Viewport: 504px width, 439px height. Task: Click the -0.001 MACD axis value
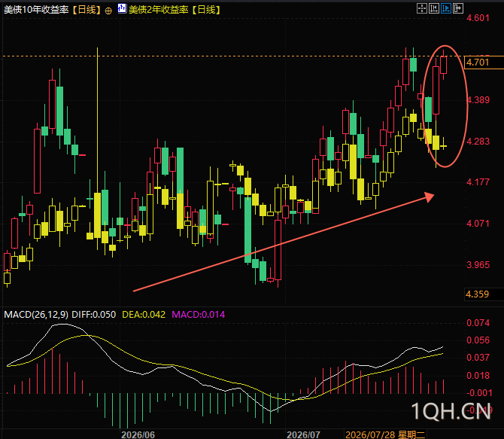(x=479, y=393)
